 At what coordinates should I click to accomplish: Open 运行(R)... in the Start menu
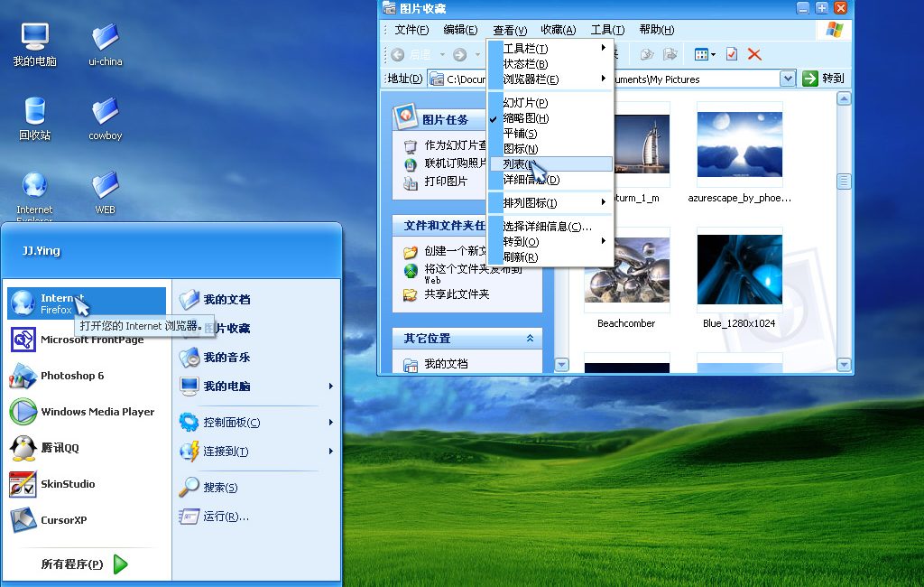215,517
